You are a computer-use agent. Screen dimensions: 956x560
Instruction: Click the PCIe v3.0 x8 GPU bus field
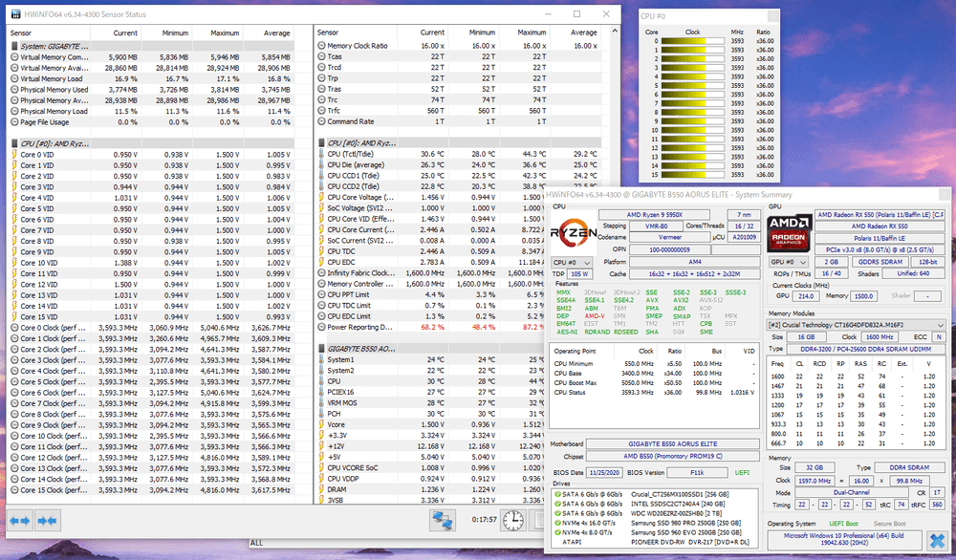tap(880, 249)
